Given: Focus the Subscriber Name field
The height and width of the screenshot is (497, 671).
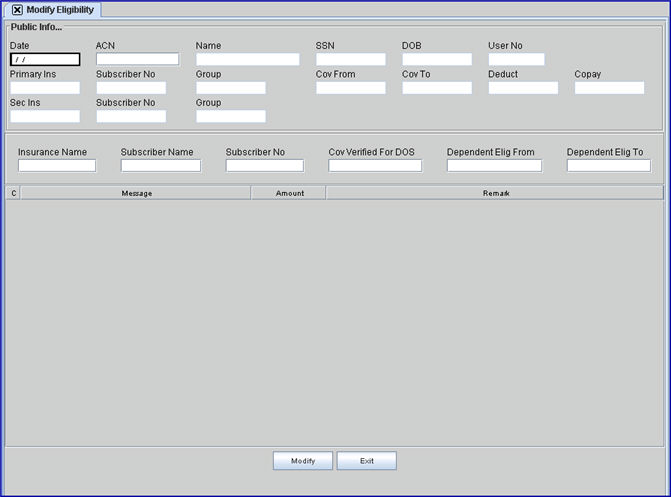Looking at the screenshot, I should click(x=160, y=166).
